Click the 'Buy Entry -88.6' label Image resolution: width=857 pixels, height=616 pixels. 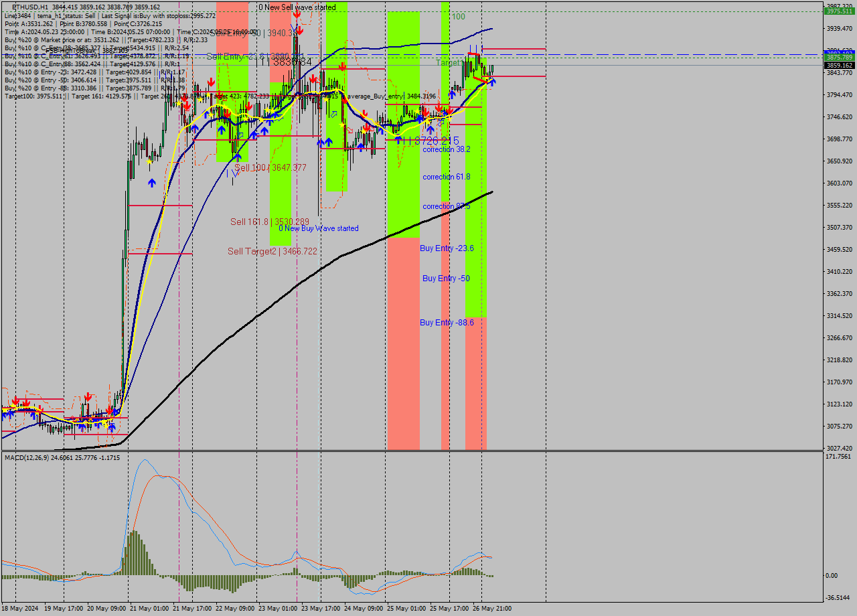pos(447,323)
